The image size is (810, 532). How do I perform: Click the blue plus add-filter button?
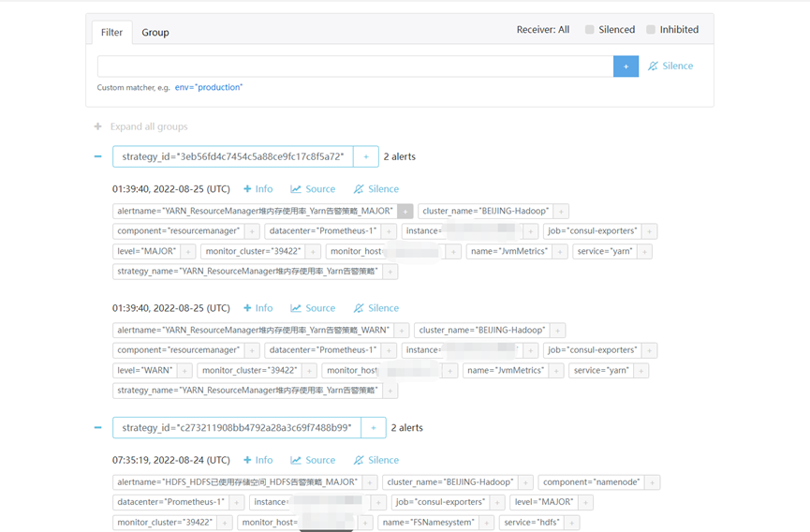tap(626, 66)
